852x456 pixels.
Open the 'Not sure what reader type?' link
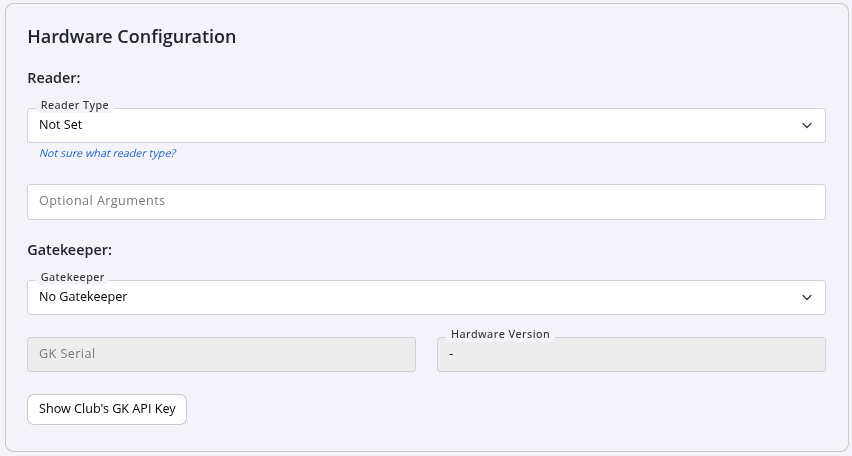click(x=107, y=154)
